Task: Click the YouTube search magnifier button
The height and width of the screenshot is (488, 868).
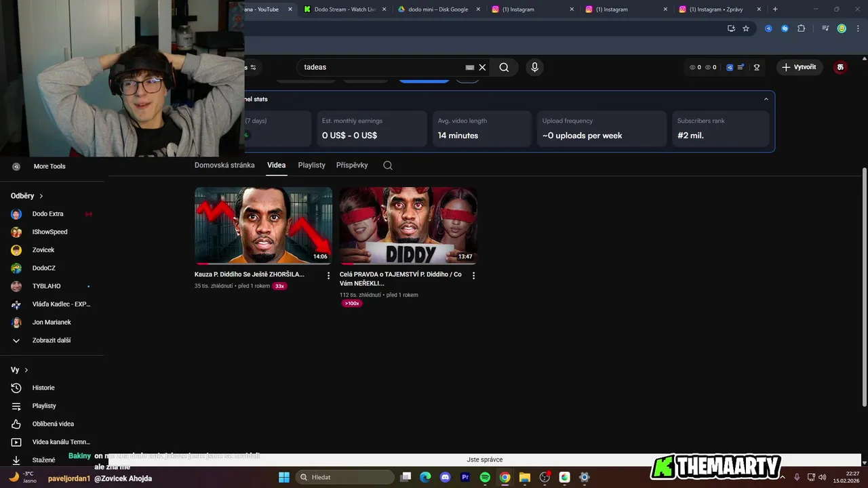Action: [504, 67]
